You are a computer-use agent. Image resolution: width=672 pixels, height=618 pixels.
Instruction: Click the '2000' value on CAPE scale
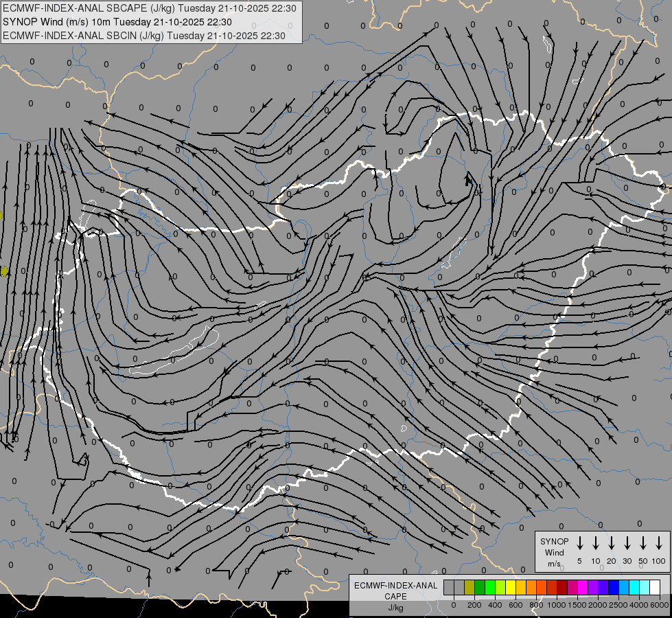(x=598, y=605)
